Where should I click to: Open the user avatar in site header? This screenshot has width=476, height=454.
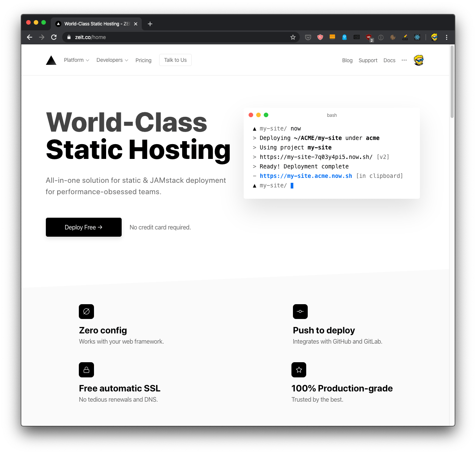click(x=418, y=60)
